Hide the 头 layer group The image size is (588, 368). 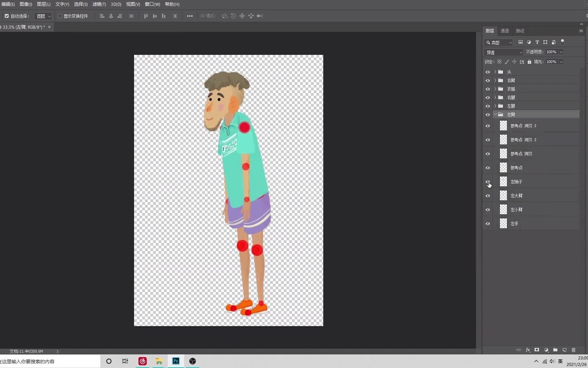488,72
